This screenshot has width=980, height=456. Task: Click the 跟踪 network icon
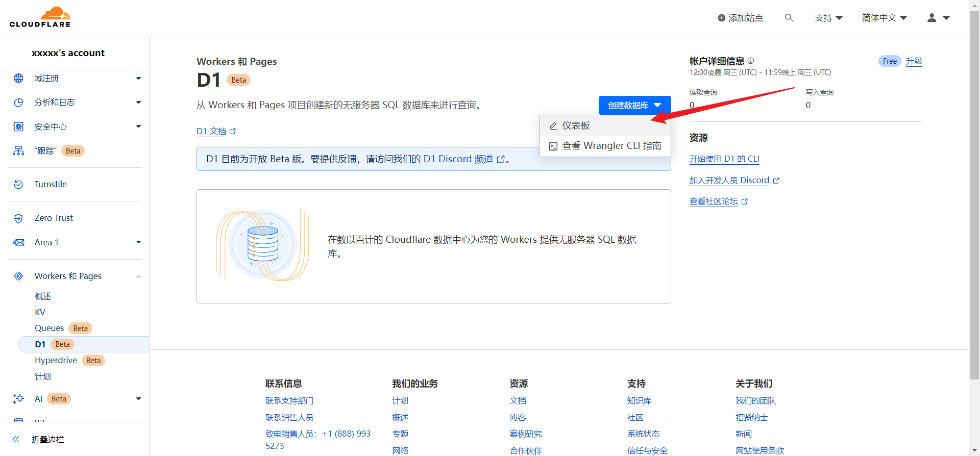[18, 151]
